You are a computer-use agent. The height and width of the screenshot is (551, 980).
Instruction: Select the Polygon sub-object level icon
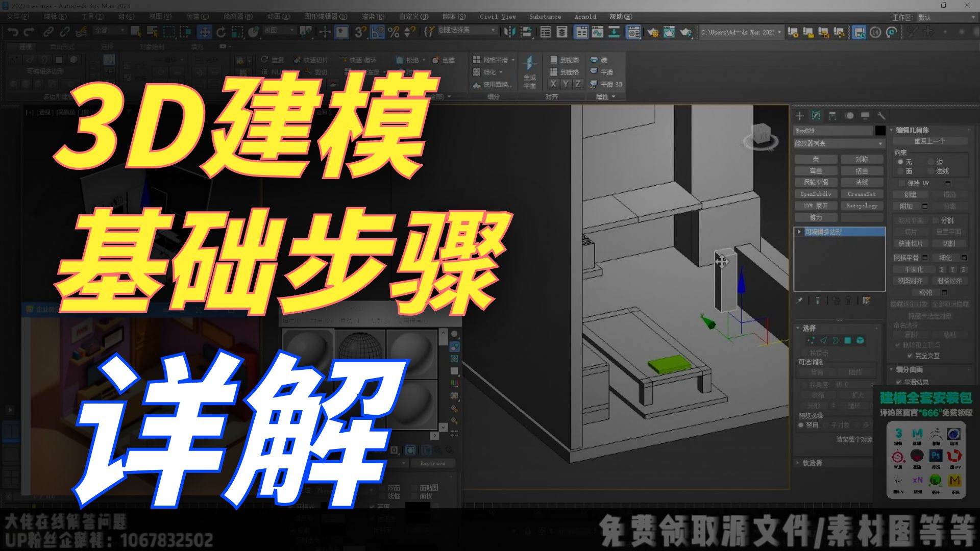pyautogui.click(x=848, y=340)
